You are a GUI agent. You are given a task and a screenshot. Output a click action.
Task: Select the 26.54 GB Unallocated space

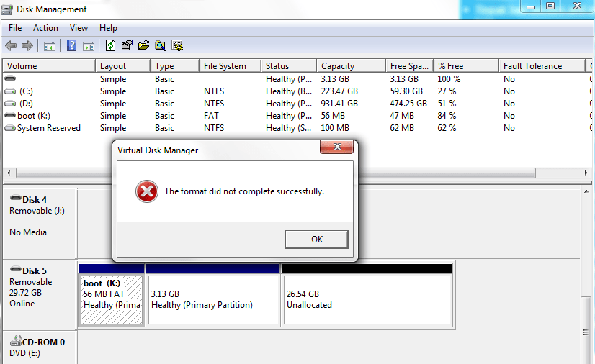tap(367, 299)
